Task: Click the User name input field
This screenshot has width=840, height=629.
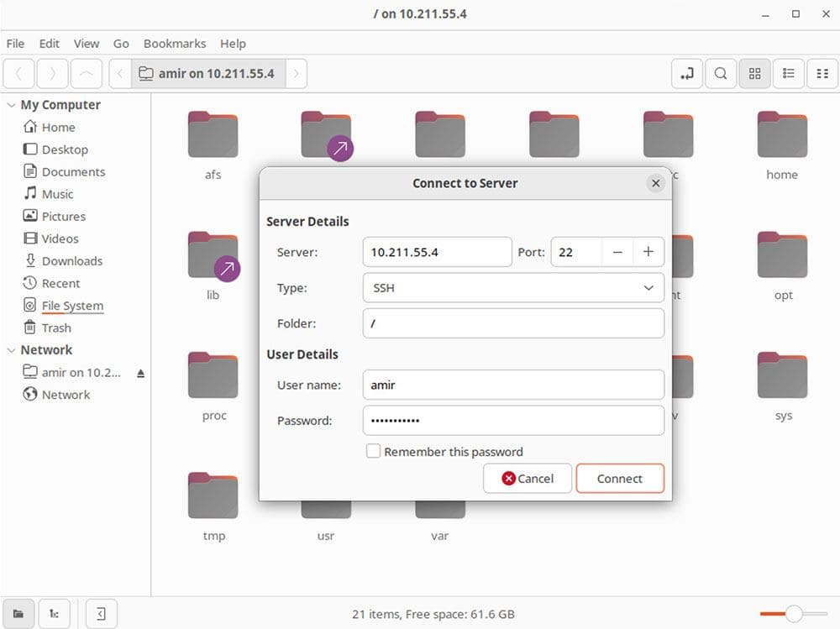Action: pos(513,385)
